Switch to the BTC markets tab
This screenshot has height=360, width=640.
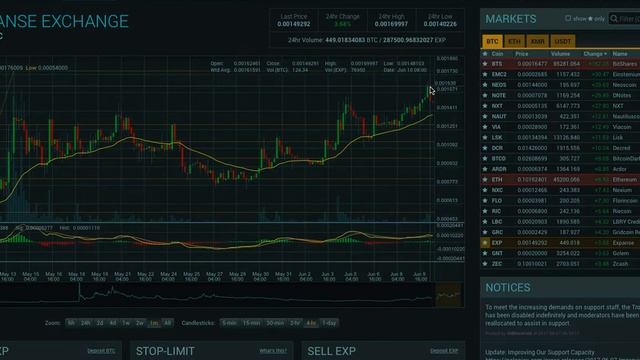click(x=492, y=41)
